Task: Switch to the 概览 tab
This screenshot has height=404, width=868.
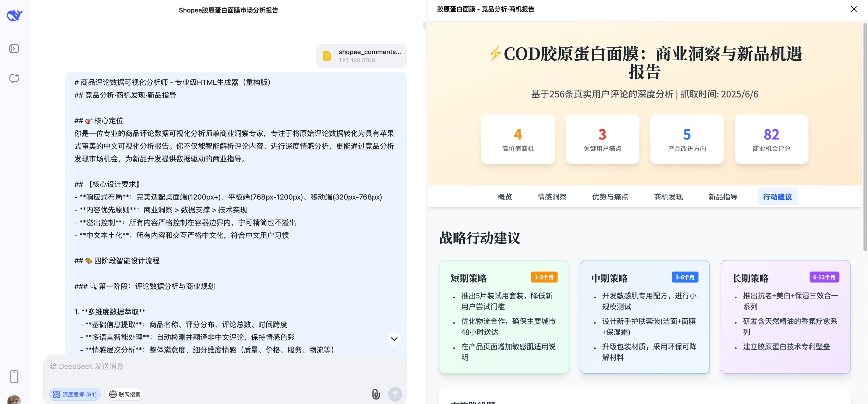Action: click(504, 197)
